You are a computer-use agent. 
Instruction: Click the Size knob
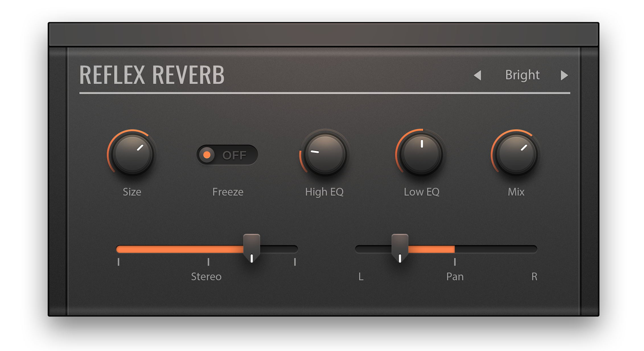132,155
